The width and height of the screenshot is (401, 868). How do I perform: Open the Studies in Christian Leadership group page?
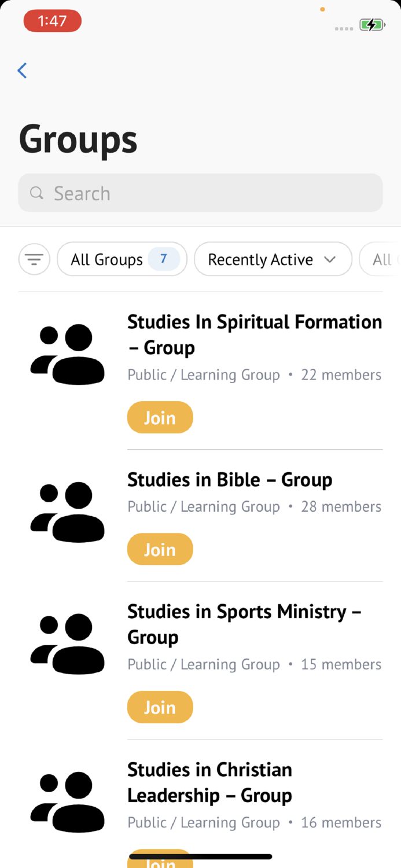(x=209, y=782)
